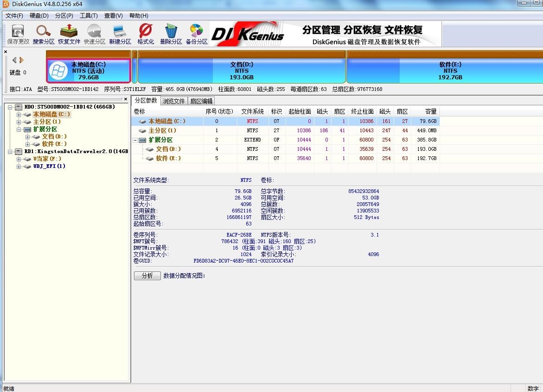Switch to the 扇区编辑 tab
This screenshot has width=543, height=392.
[x=201, y=101]
